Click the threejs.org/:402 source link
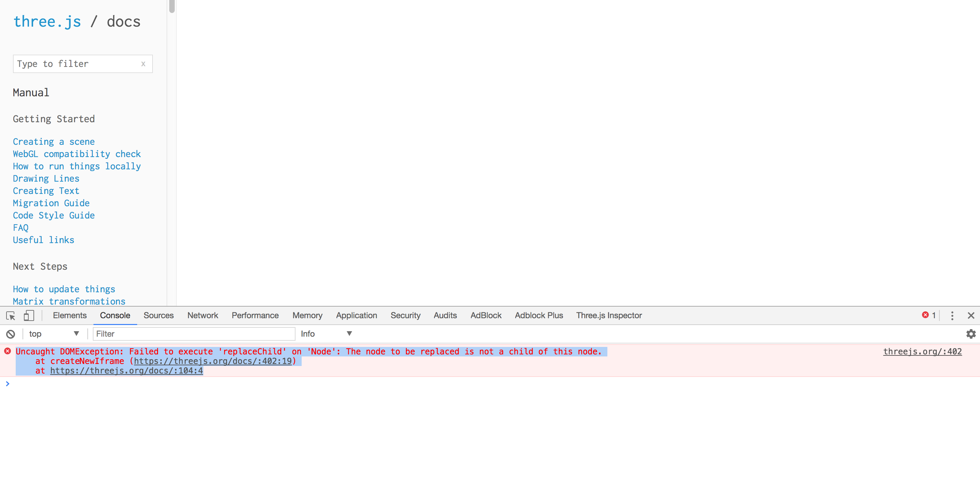 (x=922, y=351)
